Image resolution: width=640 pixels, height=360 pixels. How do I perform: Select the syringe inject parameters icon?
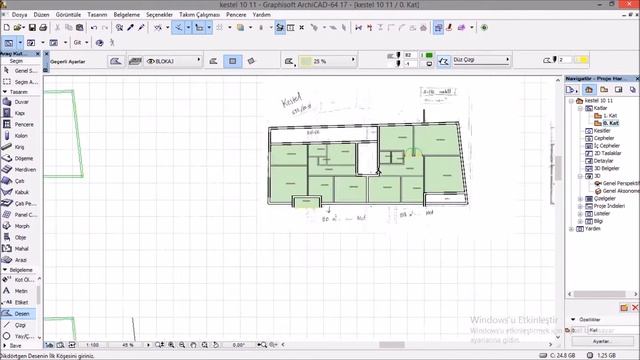[x=141, y=28]
